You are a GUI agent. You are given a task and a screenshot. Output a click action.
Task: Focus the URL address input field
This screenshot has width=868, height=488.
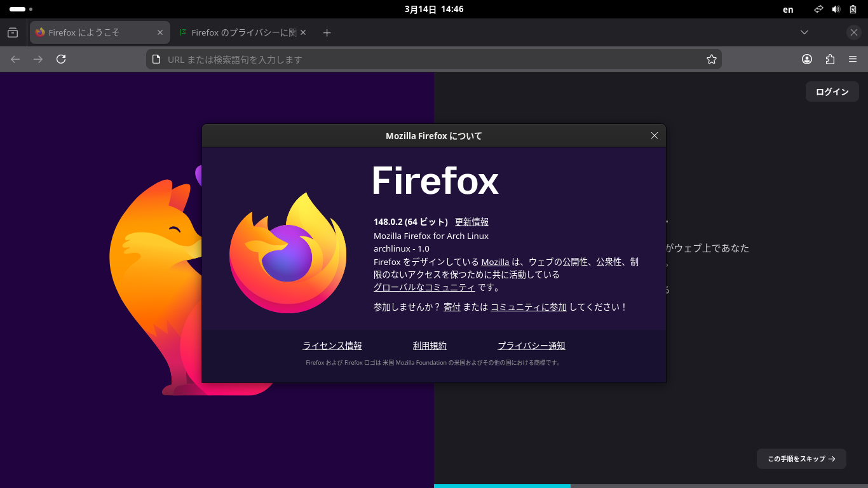click(x=433, y=59)
